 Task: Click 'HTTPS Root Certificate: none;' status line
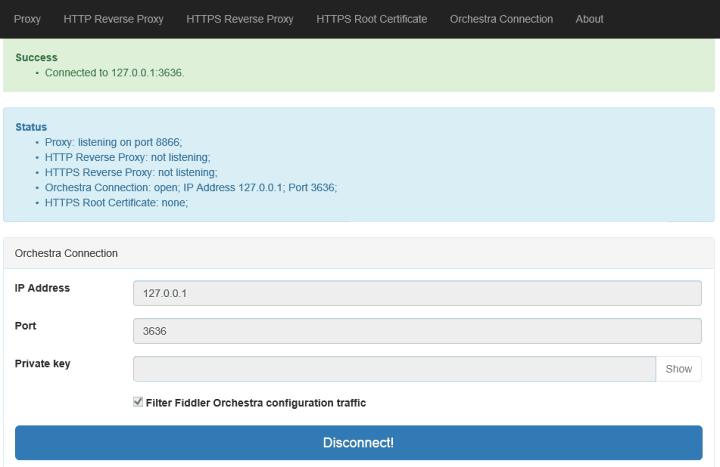pyautogui.click(x=116, y=203)
